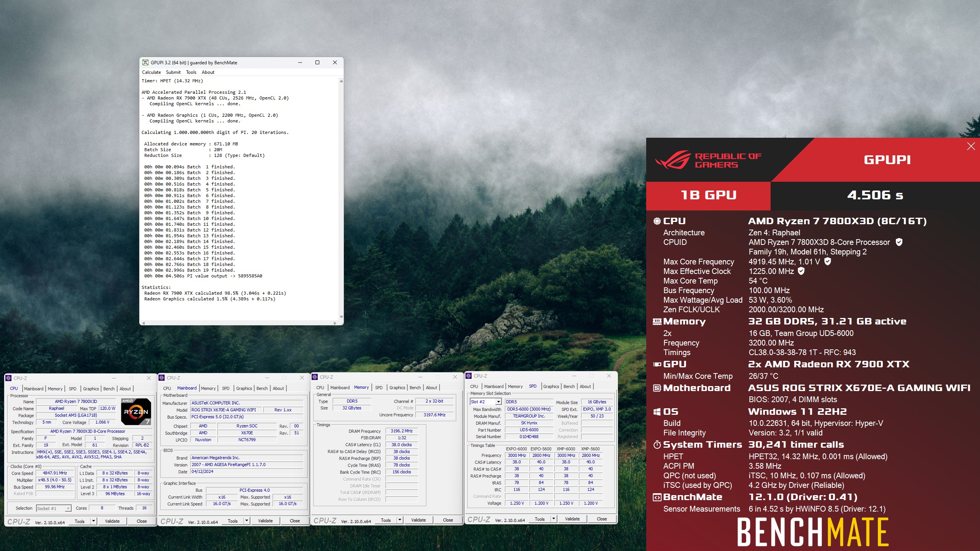The height and width of the screenshot is (551, 980).
Task: Open the Tools menu in GPUPI
Action: click(x=191, y=72)
